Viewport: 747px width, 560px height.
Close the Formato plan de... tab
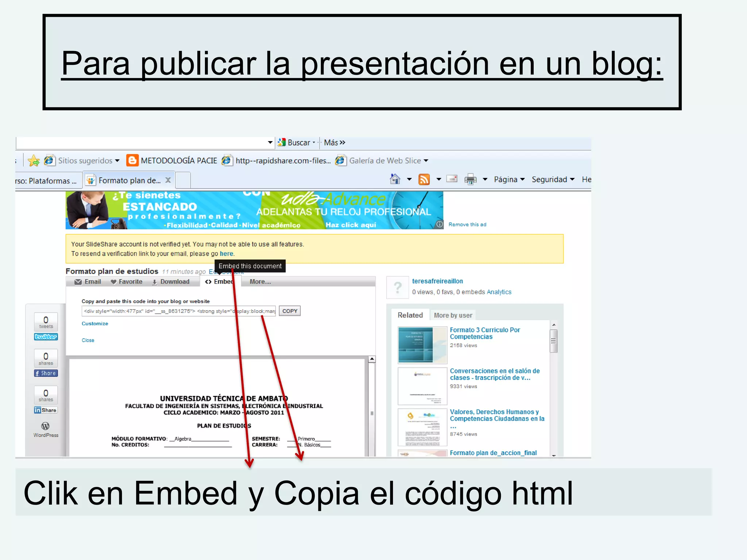[168, 180]
